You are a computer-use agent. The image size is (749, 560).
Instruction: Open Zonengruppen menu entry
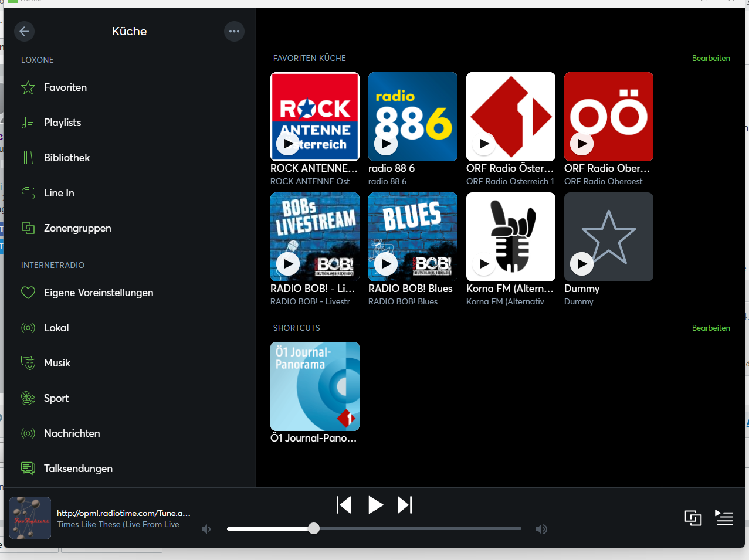pos(130,228)
